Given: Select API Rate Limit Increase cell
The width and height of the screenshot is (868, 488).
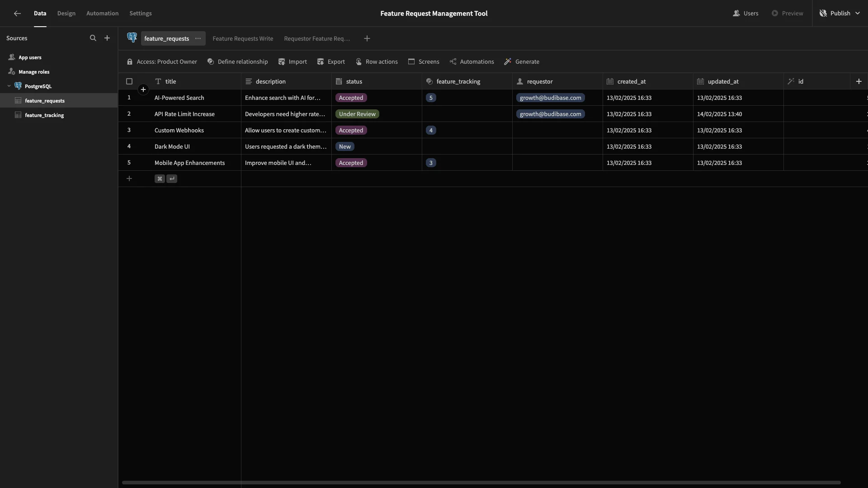Looking at the screenshot, I should click(196, 114).
